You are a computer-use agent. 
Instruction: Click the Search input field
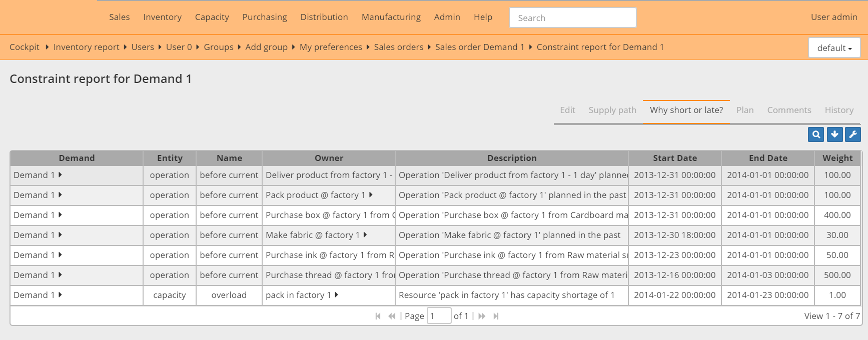click(x=572, y=18)
